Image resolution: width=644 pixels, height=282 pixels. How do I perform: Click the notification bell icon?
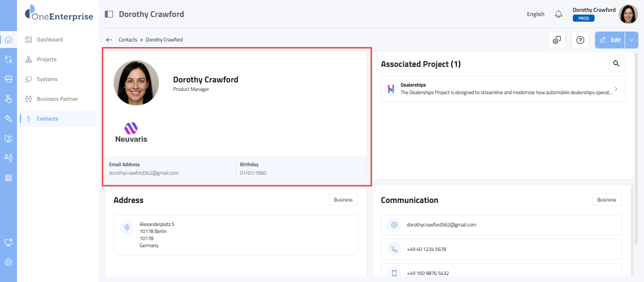coord(559,14)
